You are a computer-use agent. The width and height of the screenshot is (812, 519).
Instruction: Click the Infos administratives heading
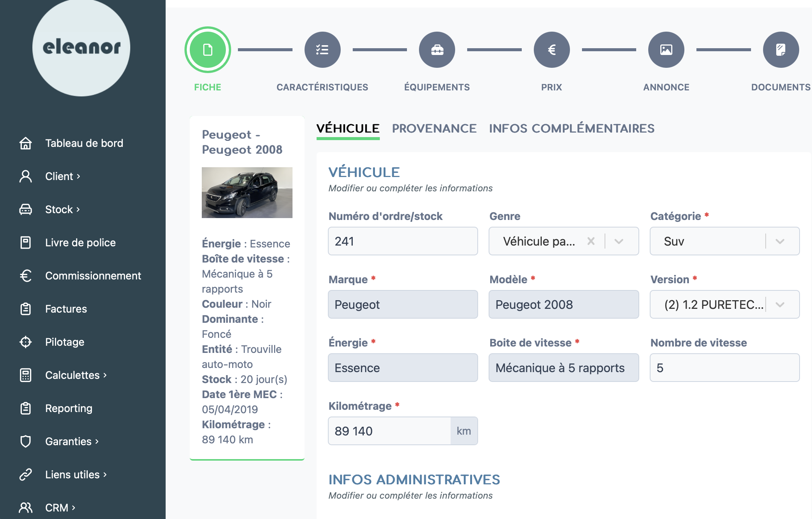(x=414, y=479)
